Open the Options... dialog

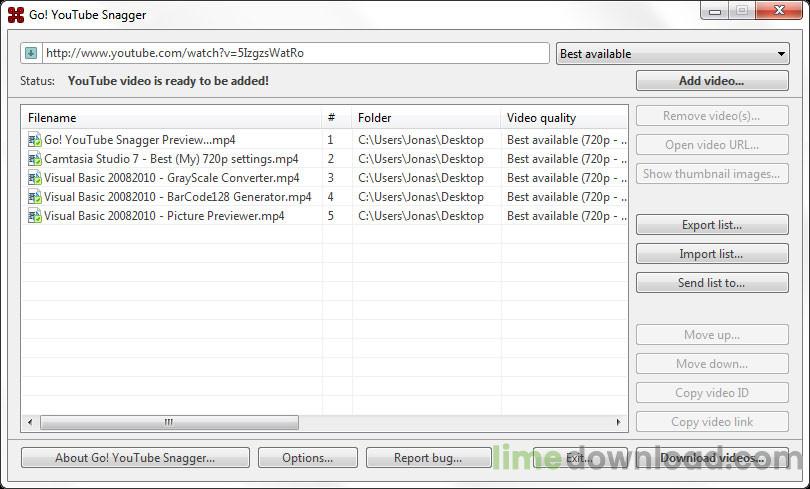point(308,458)
